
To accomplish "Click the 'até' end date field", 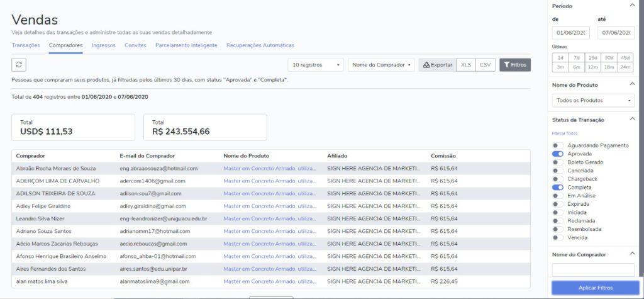I will pyautogui.click(x=616, y=33).
